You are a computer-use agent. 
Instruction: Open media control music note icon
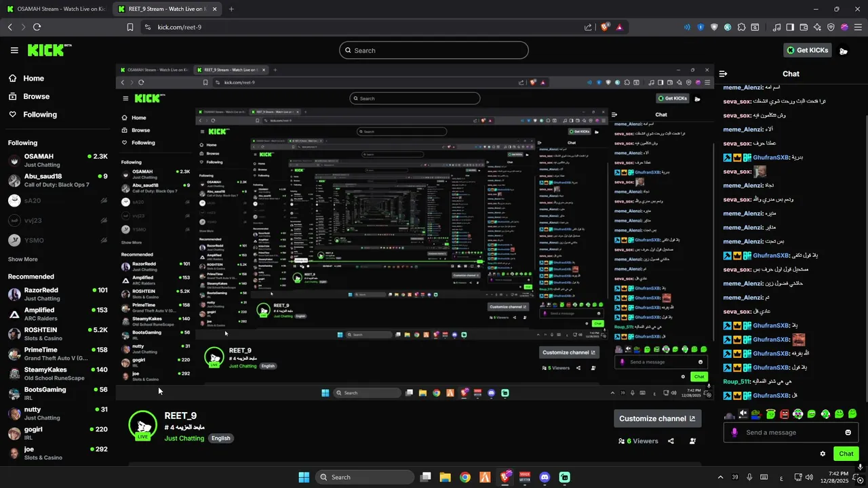tap(777, 27)
